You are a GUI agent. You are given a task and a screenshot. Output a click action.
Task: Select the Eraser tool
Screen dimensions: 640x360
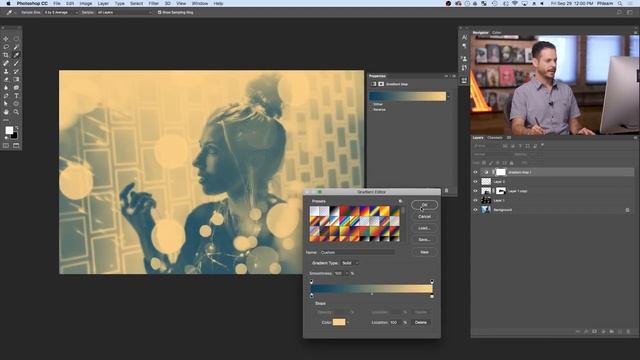[x=6, y=79]
